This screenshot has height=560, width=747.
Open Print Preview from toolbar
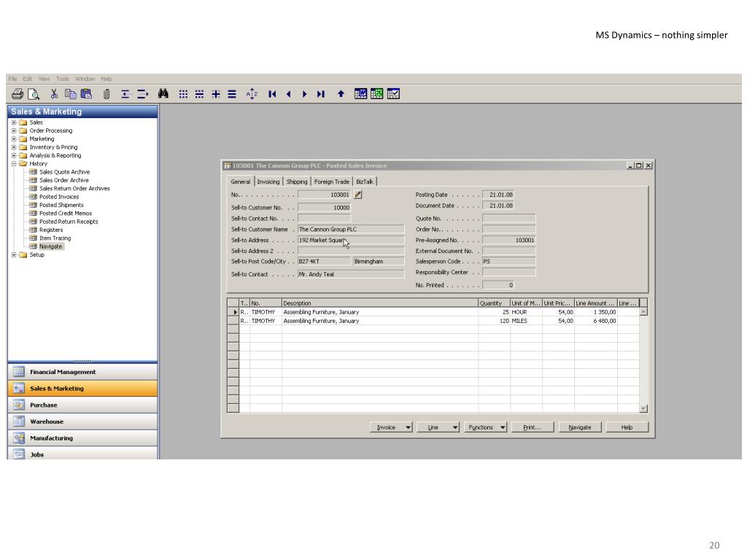tap(34, 94)
